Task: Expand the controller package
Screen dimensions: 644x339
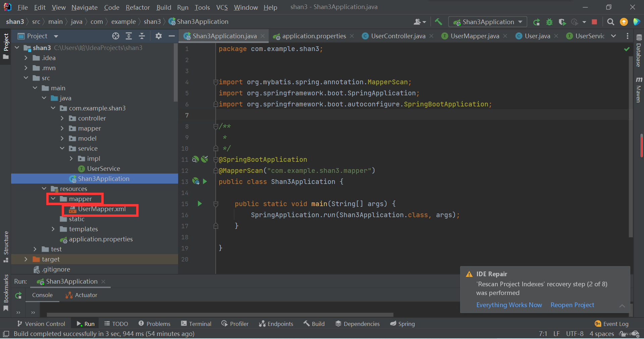Action: tap(62, 118)
